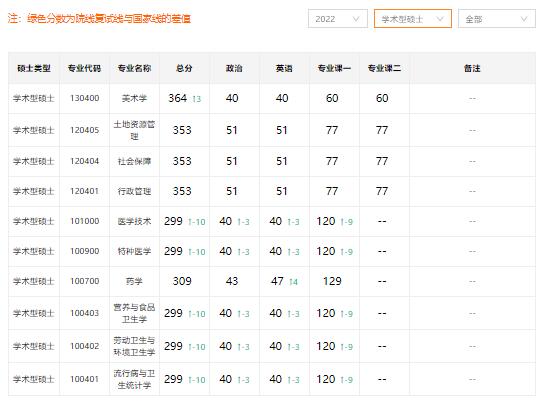Click the green difference next to 364
Screen dimensions: 541x402
(197, 99)
